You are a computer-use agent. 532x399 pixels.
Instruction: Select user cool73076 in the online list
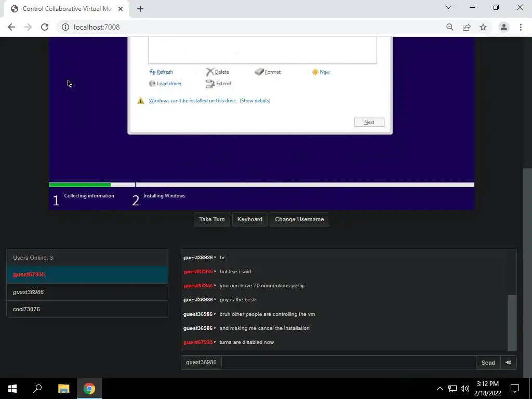coord(87,310)
